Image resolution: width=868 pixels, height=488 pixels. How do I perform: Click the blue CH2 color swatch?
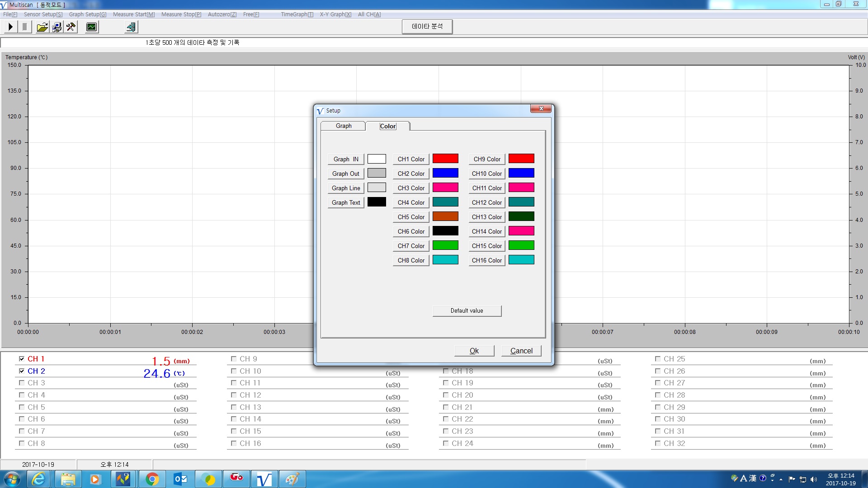coord(445,173)
